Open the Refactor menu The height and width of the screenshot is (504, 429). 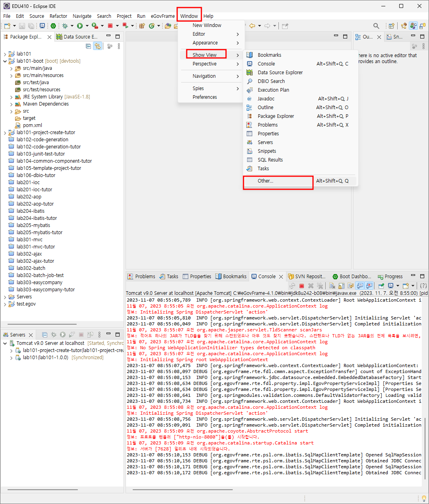coord(58,16)
